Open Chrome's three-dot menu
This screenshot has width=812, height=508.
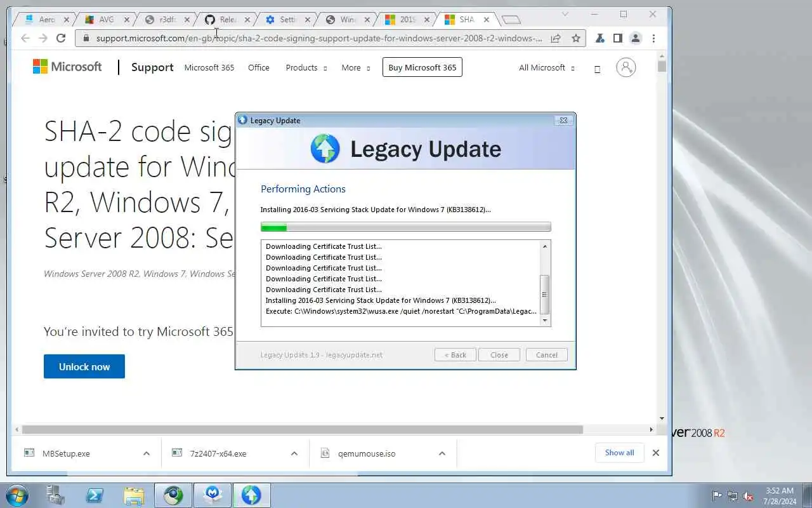(x=653, y=38)
